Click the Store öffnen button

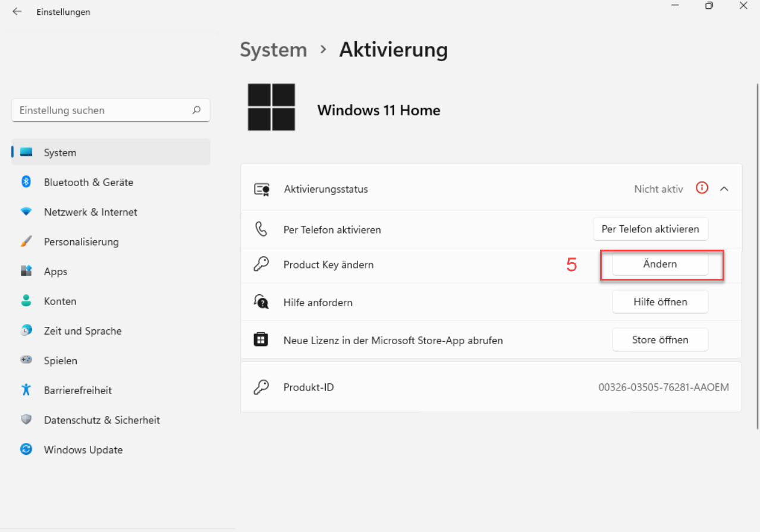[660, 339]
